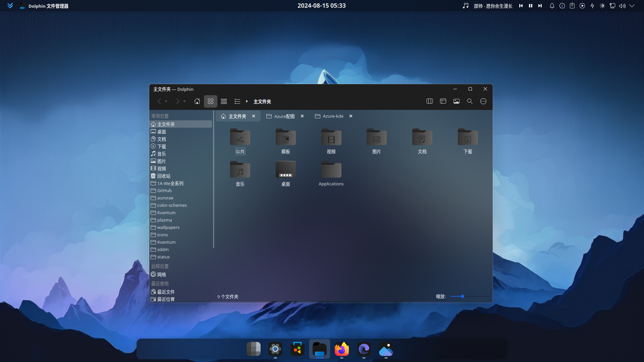Select the 模板 folder

pos(286,141)
